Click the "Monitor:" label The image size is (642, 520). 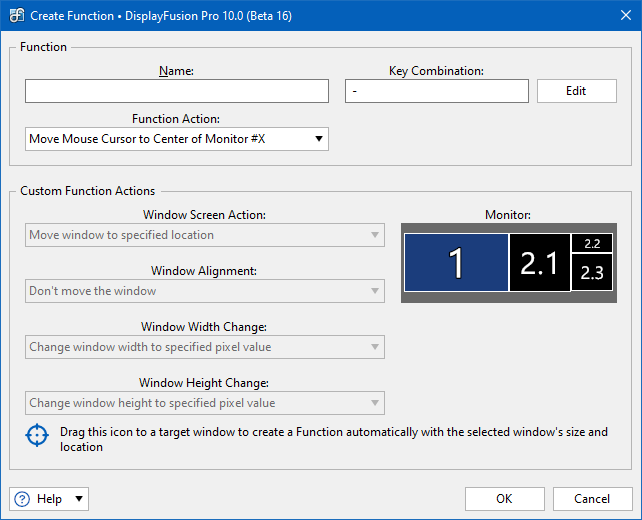click(508, 215)
